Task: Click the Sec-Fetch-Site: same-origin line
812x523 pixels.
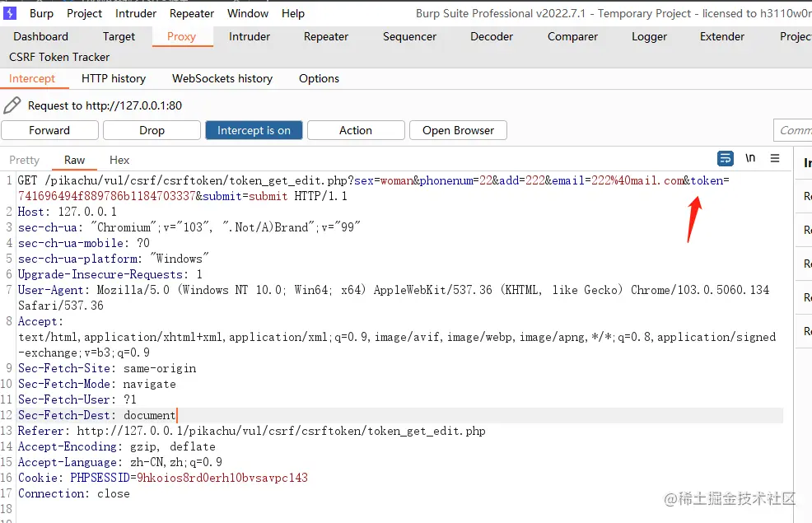Action: (x=107, y=368)
